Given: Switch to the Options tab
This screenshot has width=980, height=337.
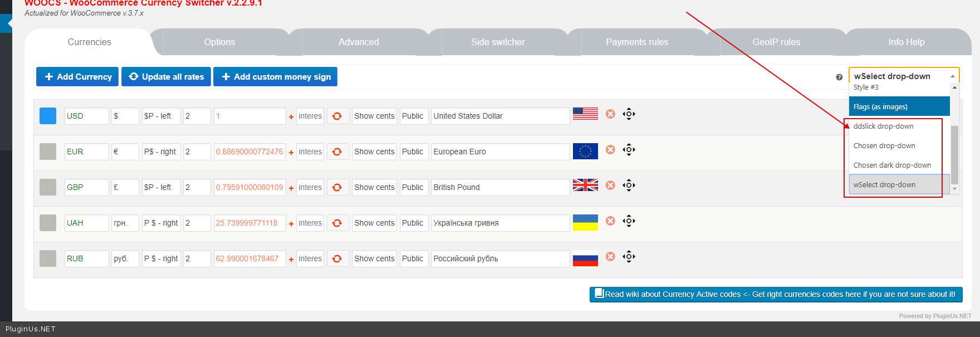Looking at the screenshot, I should tap(219, 42).
